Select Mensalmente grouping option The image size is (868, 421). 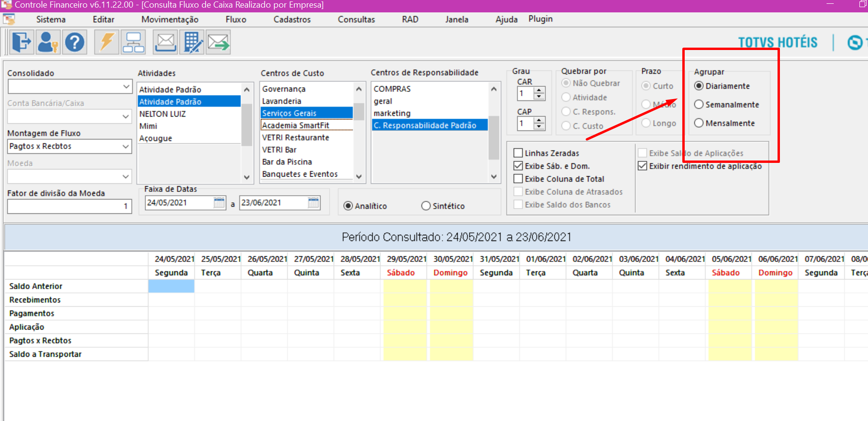(725, 123)
